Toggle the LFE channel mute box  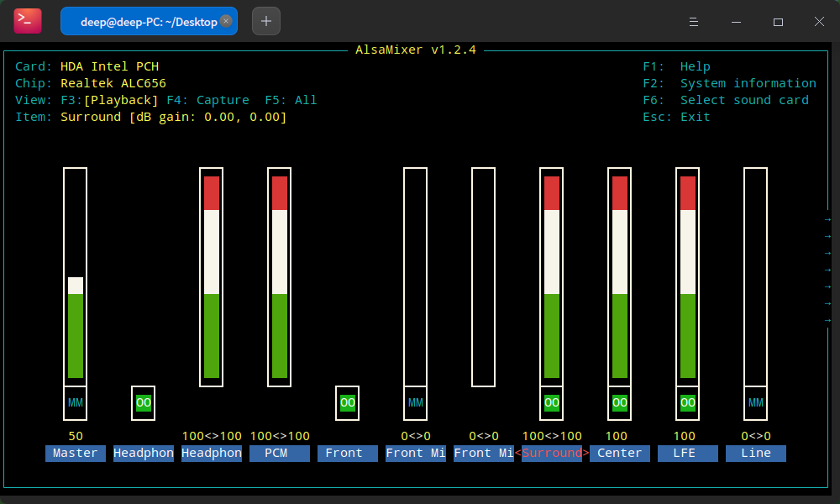[x=688, y=403]
